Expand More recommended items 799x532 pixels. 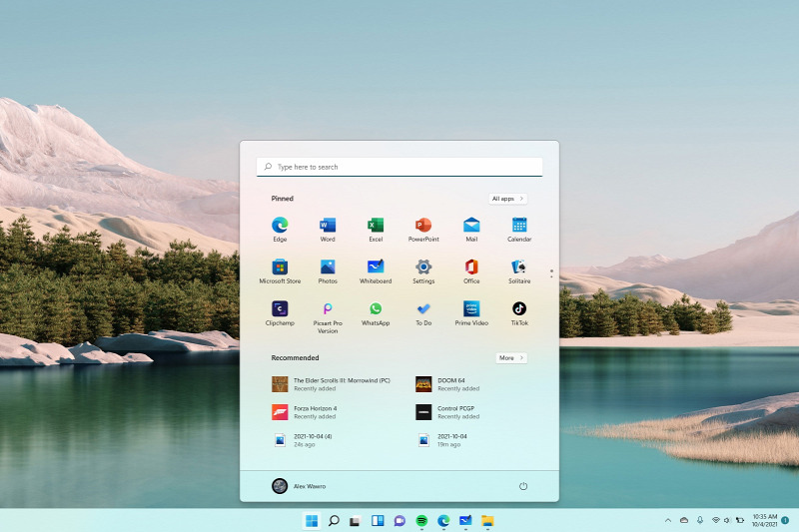510,357
